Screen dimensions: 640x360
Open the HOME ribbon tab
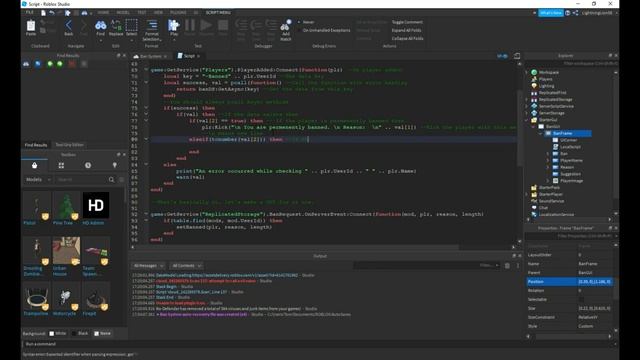pos(103,13)
